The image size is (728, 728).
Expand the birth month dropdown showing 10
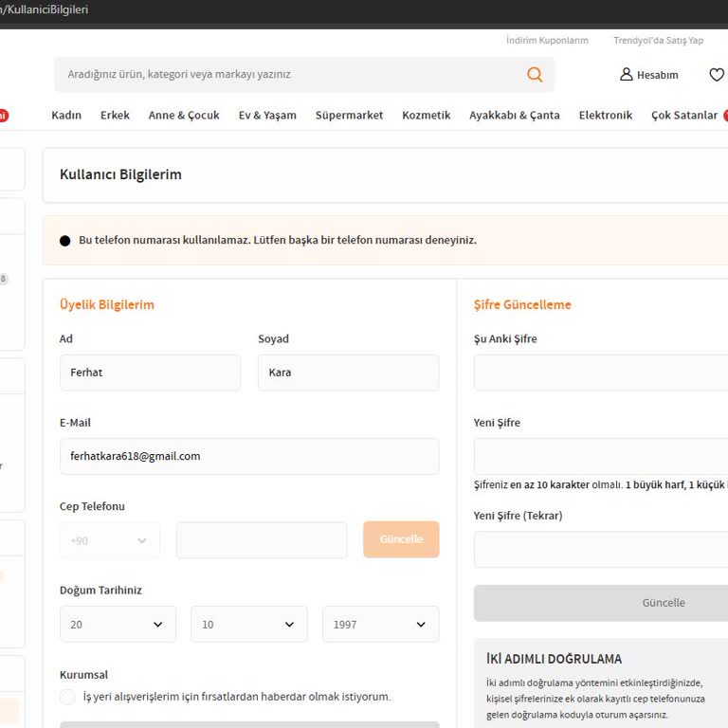pos(248,625)
